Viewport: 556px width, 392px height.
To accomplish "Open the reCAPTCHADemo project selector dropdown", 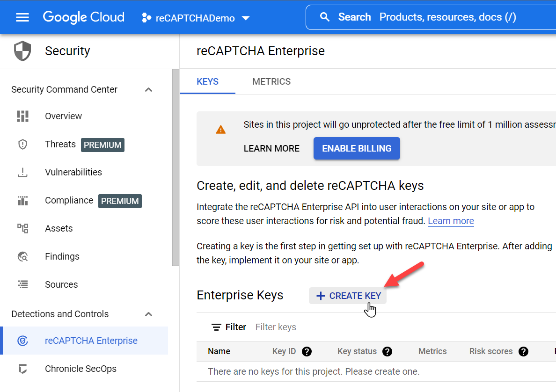I will 196,18.
